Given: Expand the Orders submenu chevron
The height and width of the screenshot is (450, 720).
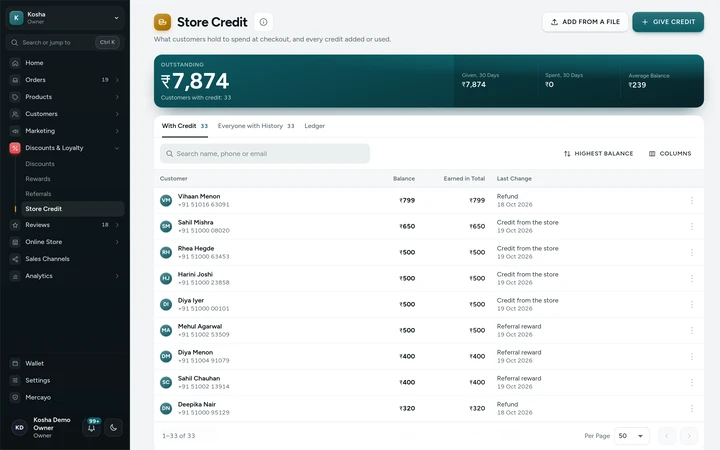Looking at the screenshot, I should [x=117, y=80].
